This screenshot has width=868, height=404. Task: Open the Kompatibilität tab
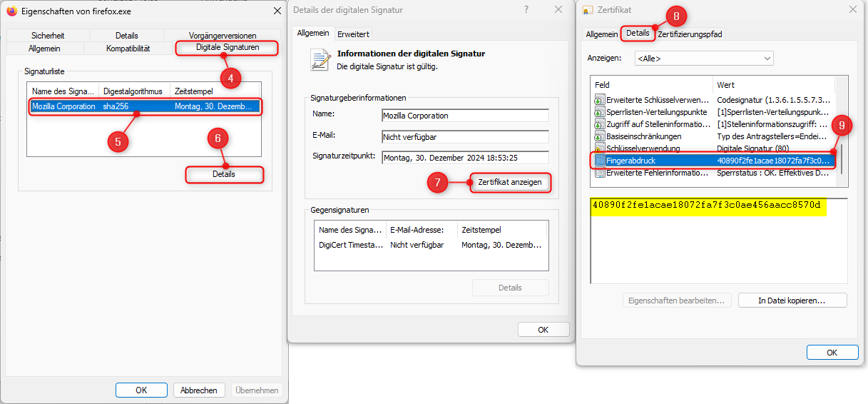coord(128,49)
